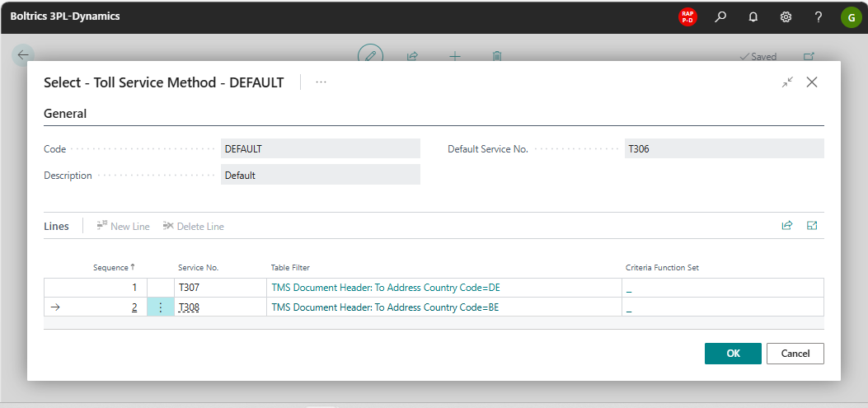
Task: Open the search magnifier icon
Action: pyautogui.click(x=720, y=16)
